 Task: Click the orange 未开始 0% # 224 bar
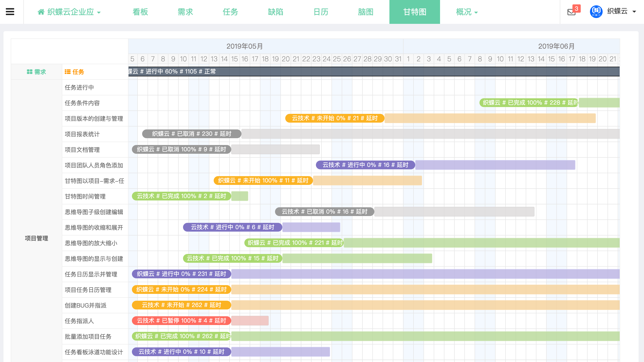[182, 290]
